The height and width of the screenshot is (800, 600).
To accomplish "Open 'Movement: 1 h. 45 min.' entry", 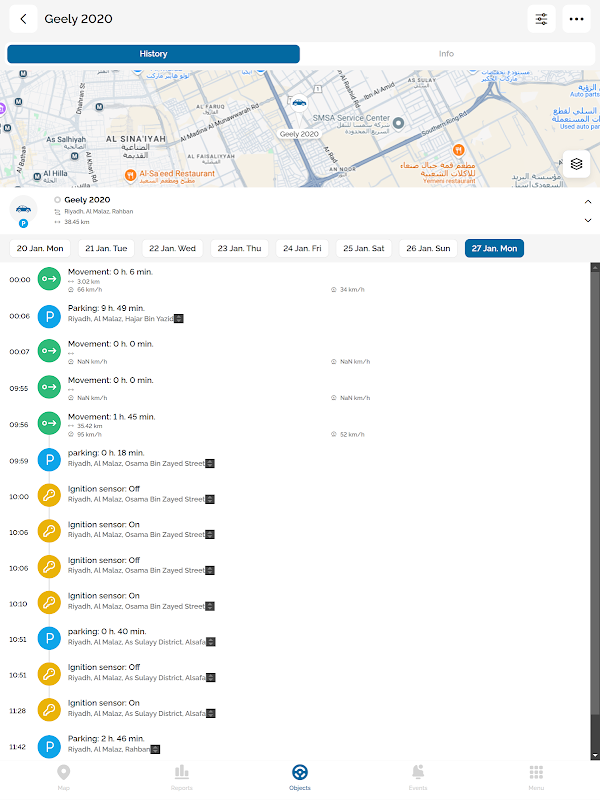I will coord(111,417).
